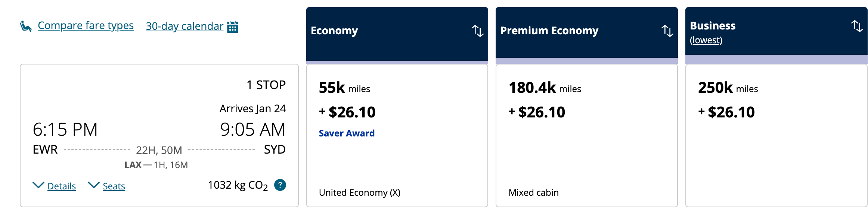Image resolution: width=868 pixels, height=214 pixels.
Task: Click the Details link for the flight
Action: (x=62, y=186)
